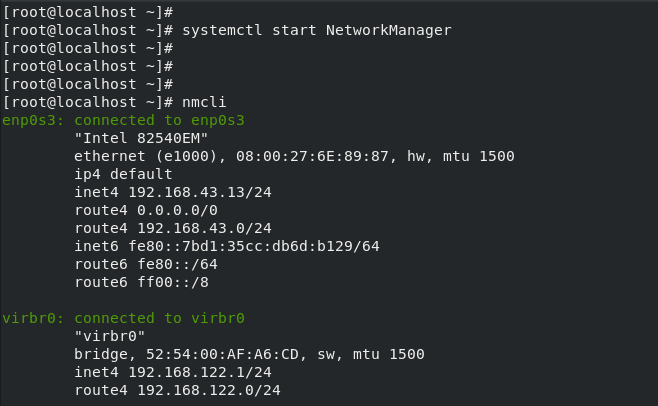Screen dimensions: 658x406
Task: Click the 'nmcli' command on the prompt line
Action: [204, 102]
